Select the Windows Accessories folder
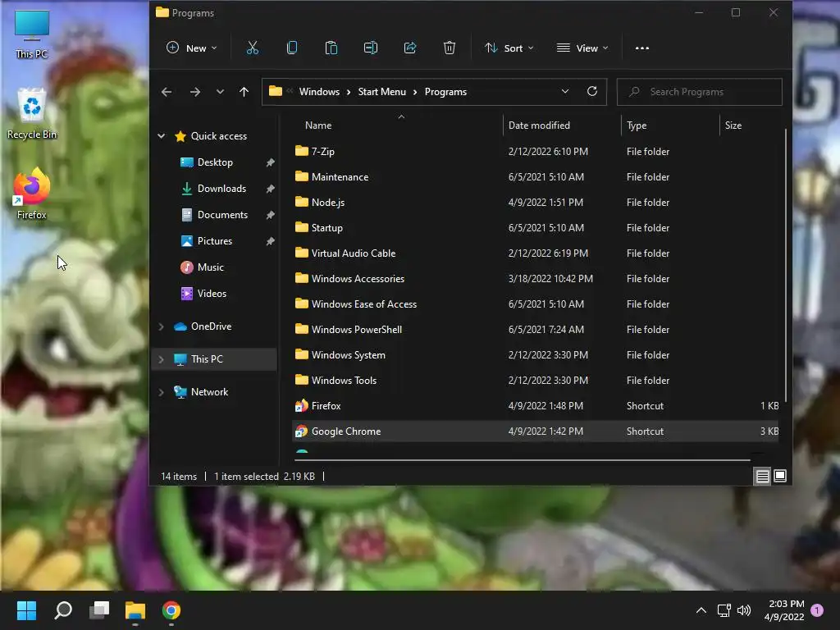This screenshot has width=840, height=630. coord(536,279)
